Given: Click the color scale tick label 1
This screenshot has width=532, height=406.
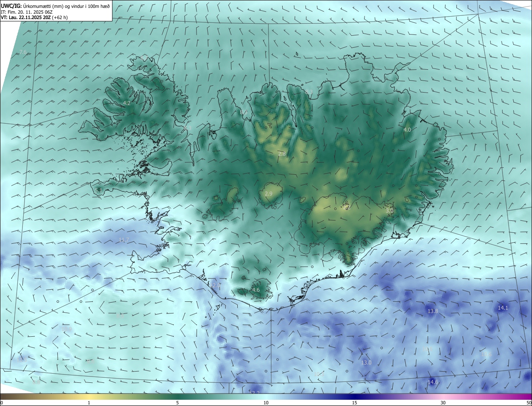Looking at the screenshot, I should [89, 403].
